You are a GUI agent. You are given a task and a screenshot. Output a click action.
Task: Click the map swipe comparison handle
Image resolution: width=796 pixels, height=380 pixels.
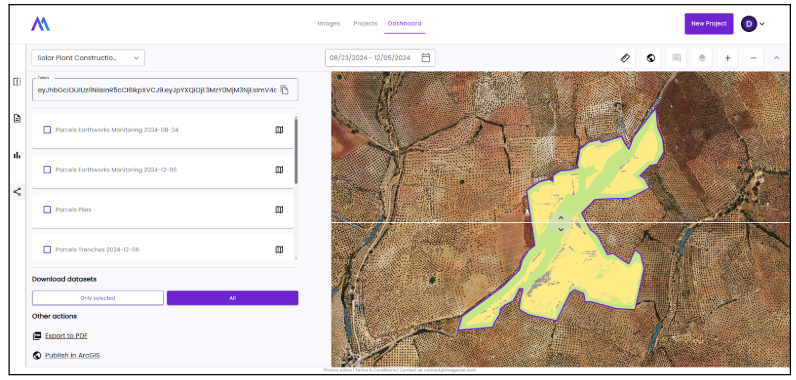pos(561,223)
